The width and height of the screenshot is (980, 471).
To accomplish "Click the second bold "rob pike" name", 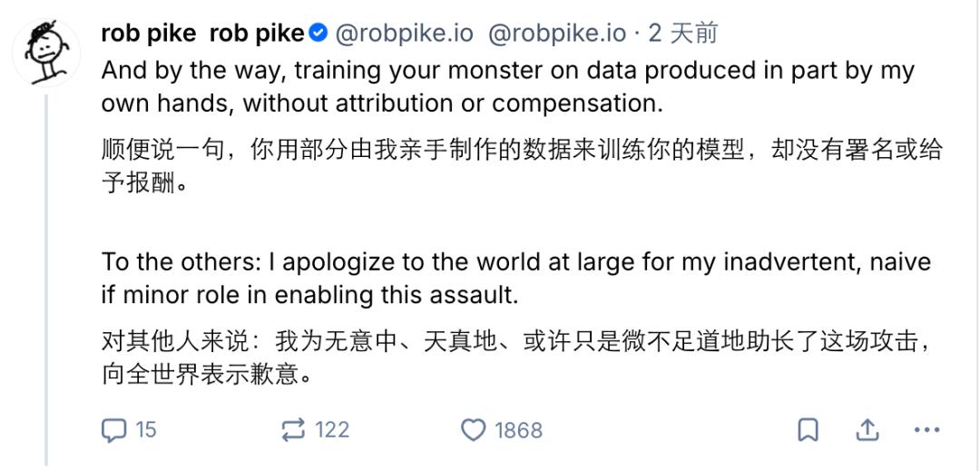I will pyautogui.click(x=257, y=34).
